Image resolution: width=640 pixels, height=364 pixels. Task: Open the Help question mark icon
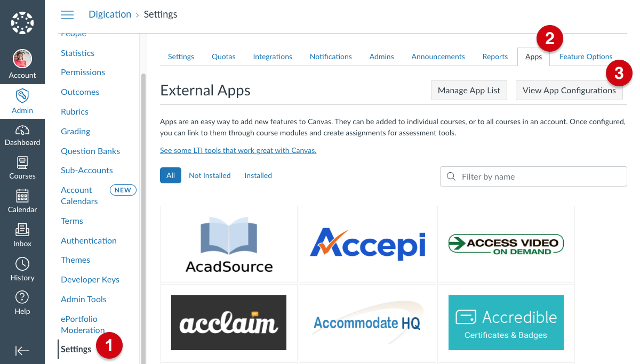pos(22,297)
